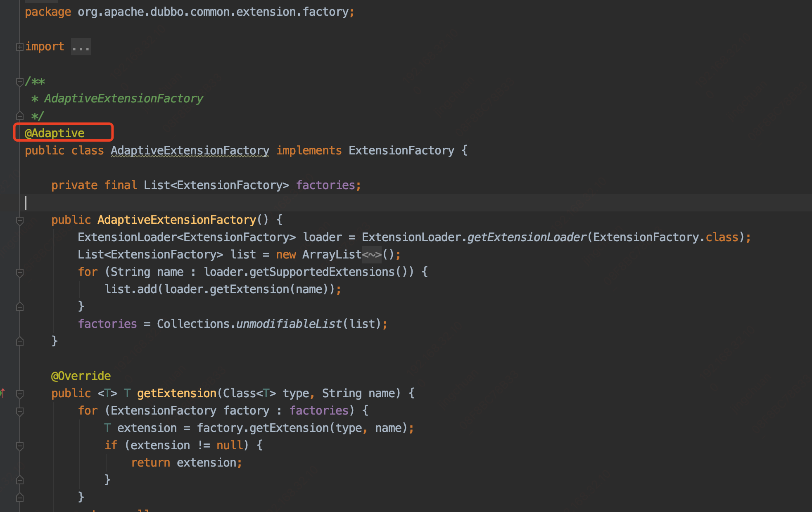
Task: Click the Javadoc comment end fold marker
Action: (19, 116)
